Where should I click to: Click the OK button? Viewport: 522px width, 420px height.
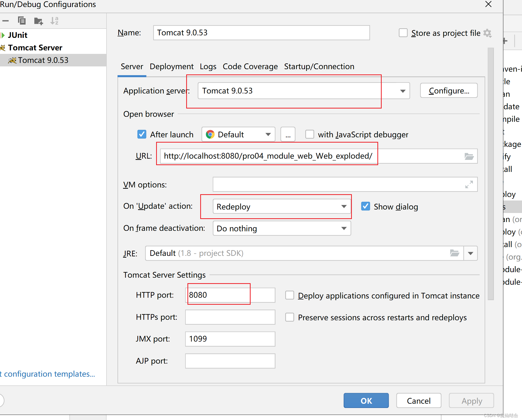click(366, 400)
